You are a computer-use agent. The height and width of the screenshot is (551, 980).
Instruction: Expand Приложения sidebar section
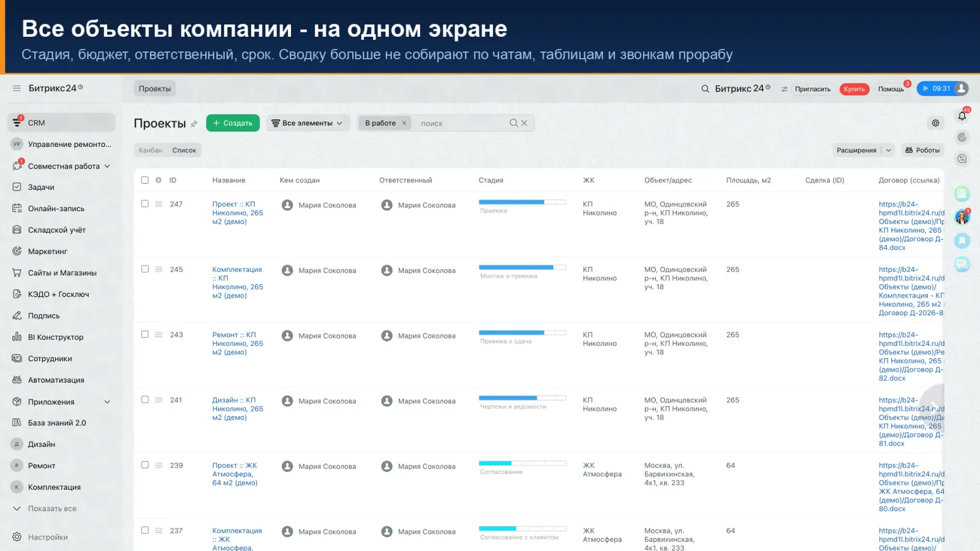[x=107, y=402]
